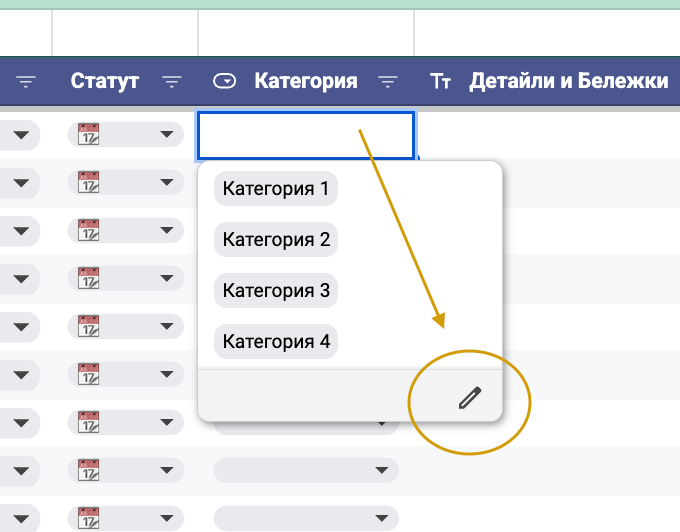
Task: Select the Категория 4 option
Action: coord(276,342)
